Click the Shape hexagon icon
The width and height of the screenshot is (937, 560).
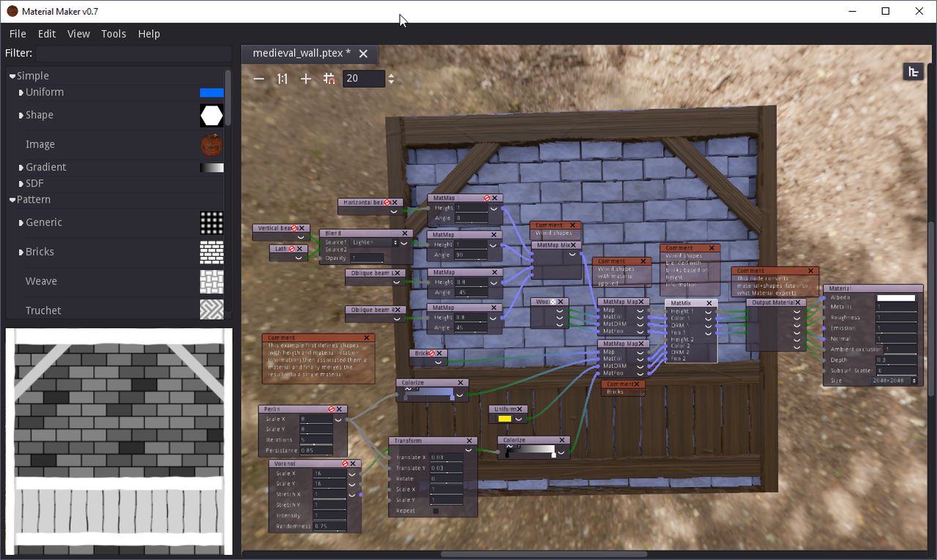(x=212, y=115)
